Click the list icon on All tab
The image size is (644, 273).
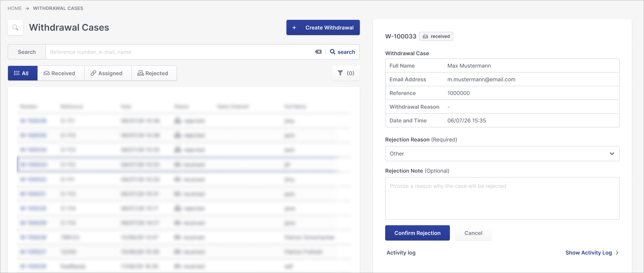pos(17,73)
